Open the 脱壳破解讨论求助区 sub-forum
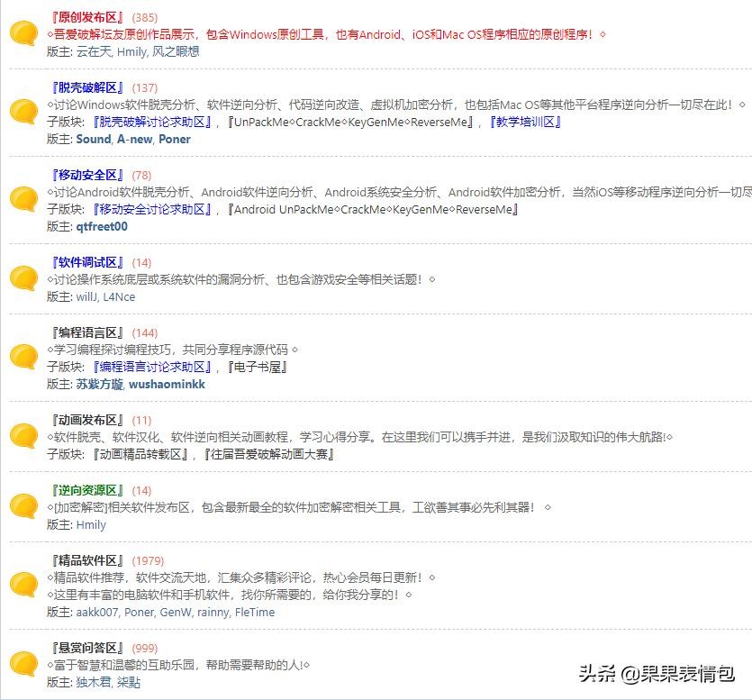This screenshot has height=700, width=752. (x=155, y=123)
